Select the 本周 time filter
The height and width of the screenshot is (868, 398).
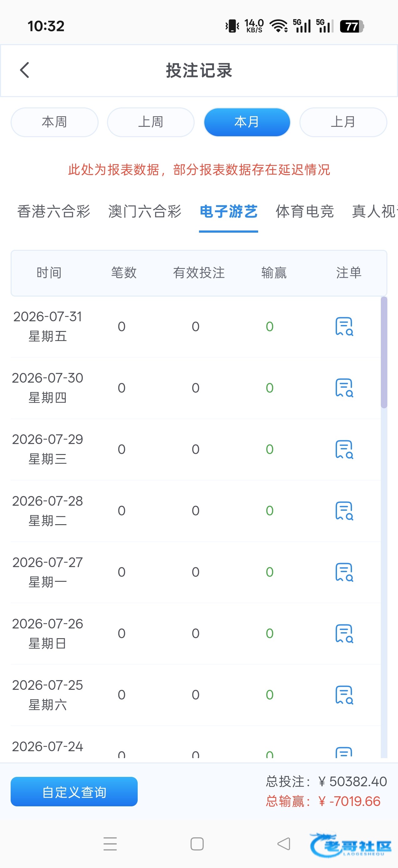click(x=54, y=122)
